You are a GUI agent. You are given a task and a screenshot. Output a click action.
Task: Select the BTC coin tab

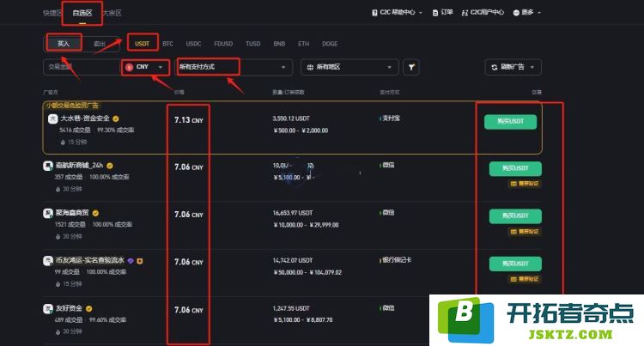coord(167,44)
